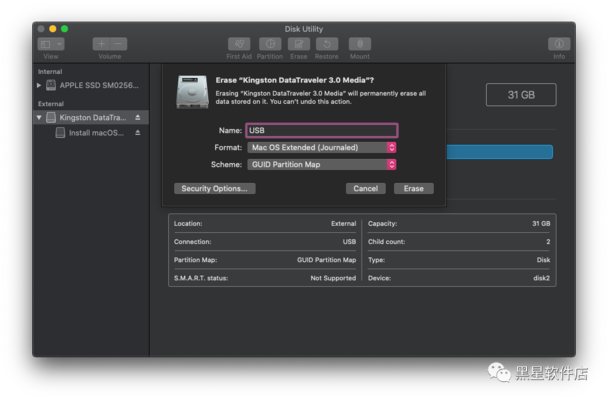Add a volume with the plus button
Screen dimensions: 608x400
[101, 44]
